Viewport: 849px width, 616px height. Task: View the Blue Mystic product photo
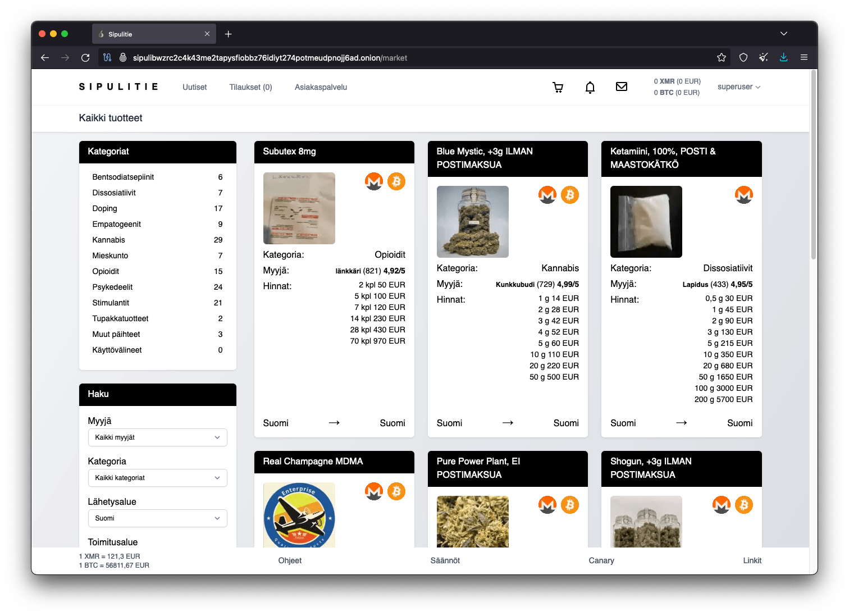472,222
